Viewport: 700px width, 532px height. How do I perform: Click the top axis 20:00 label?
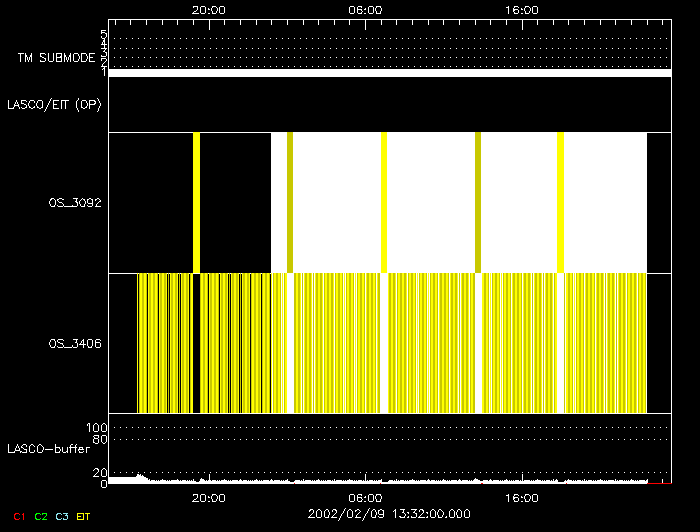tap(208, 10)
